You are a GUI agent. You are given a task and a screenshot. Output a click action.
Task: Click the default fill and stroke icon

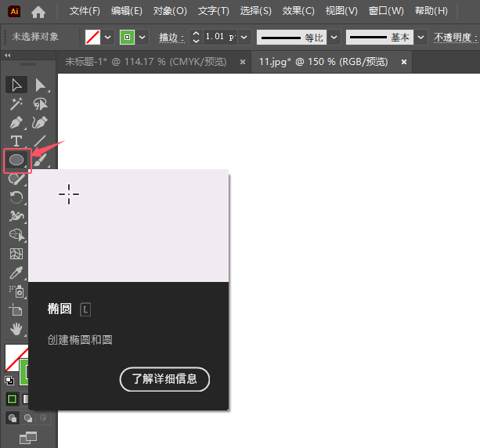click(9, 381)
